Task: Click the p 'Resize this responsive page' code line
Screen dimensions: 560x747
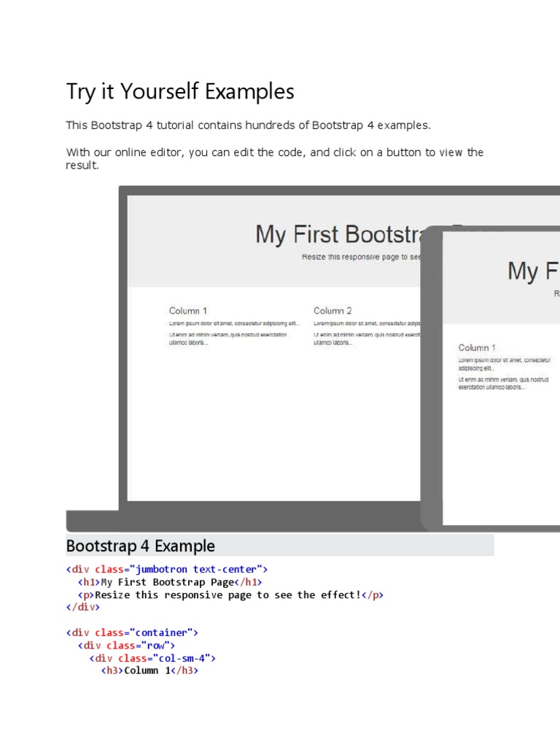Action: pos(230,595)
